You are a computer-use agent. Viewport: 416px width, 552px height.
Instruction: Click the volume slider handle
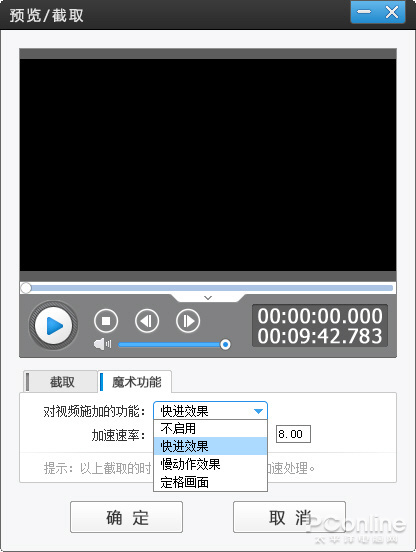225,344
